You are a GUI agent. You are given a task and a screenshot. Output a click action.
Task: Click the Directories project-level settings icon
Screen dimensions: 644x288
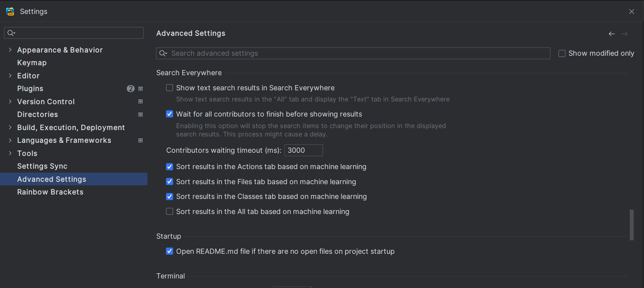(140, 115)
